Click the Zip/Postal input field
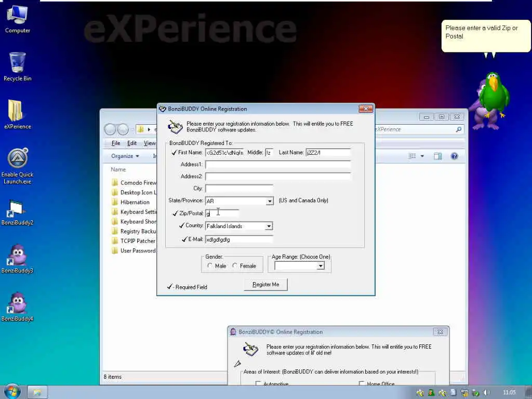Viewport: 532px width, 399px height. 222,214
